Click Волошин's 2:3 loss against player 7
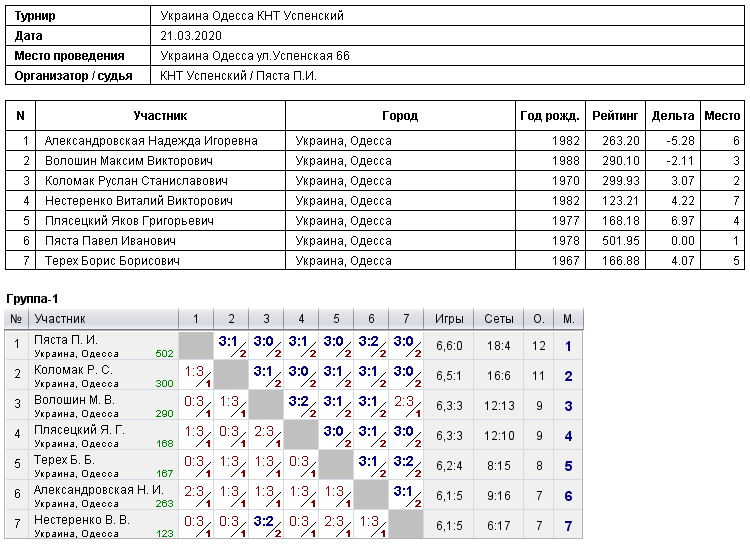 point(406,405)
